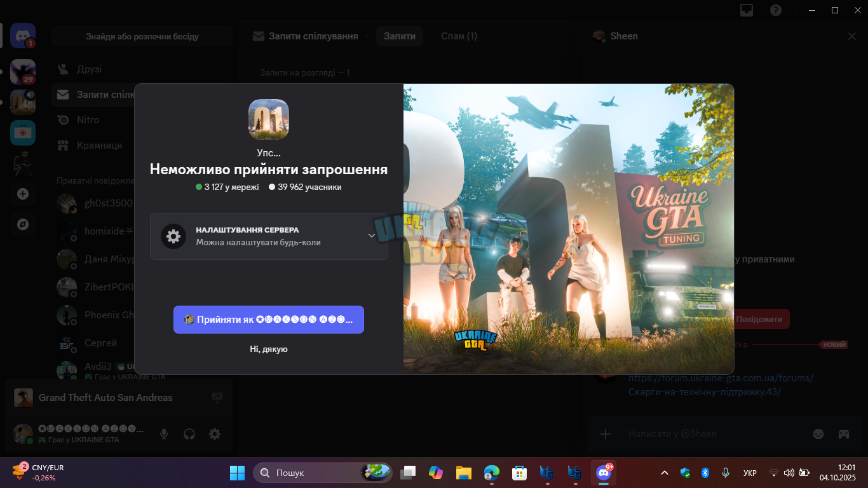Screen dimensions: 868x488
Task: Open the CNY/EUR widget on taskbar
Action: click(37, 473)
